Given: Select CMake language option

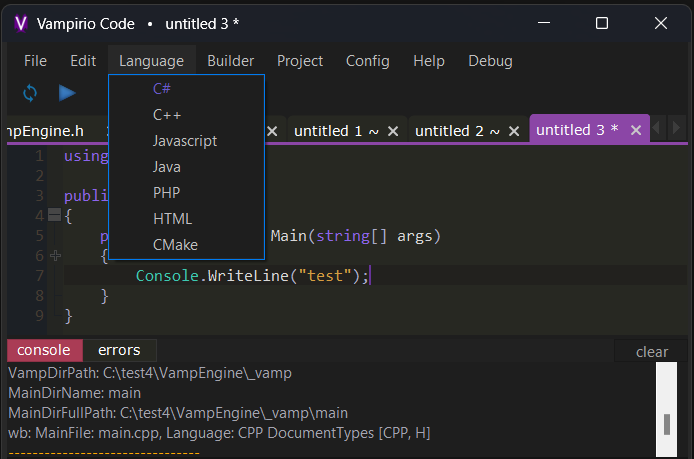Looking at the screenshot, I should point(175,244).
